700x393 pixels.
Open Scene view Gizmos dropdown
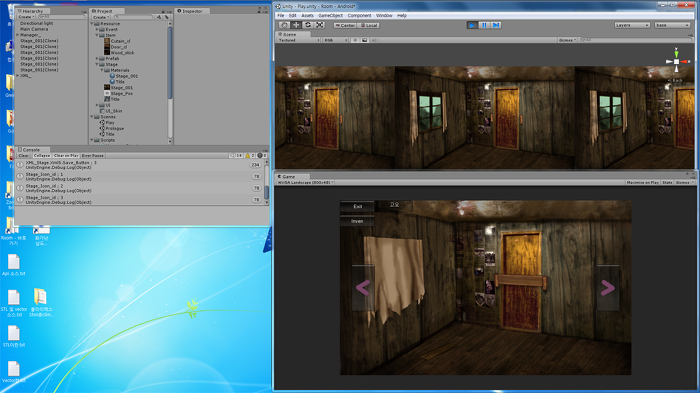click(567, 40)
